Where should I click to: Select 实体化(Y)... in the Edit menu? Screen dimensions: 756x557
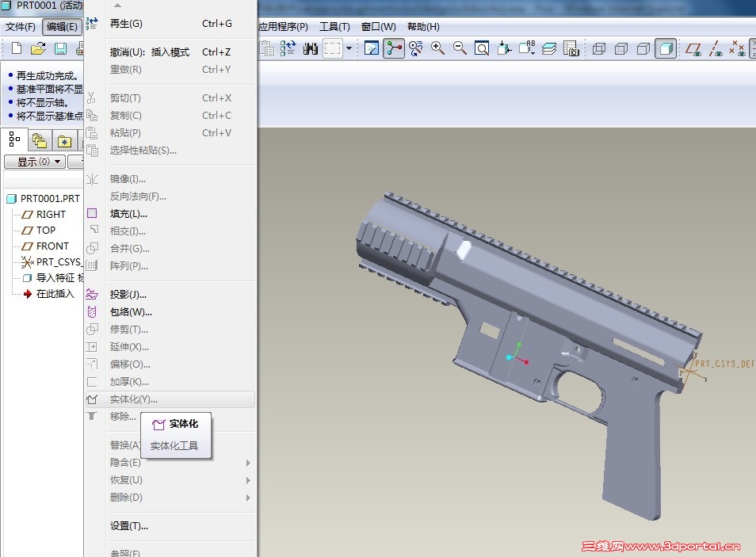(x=170, y=399)
